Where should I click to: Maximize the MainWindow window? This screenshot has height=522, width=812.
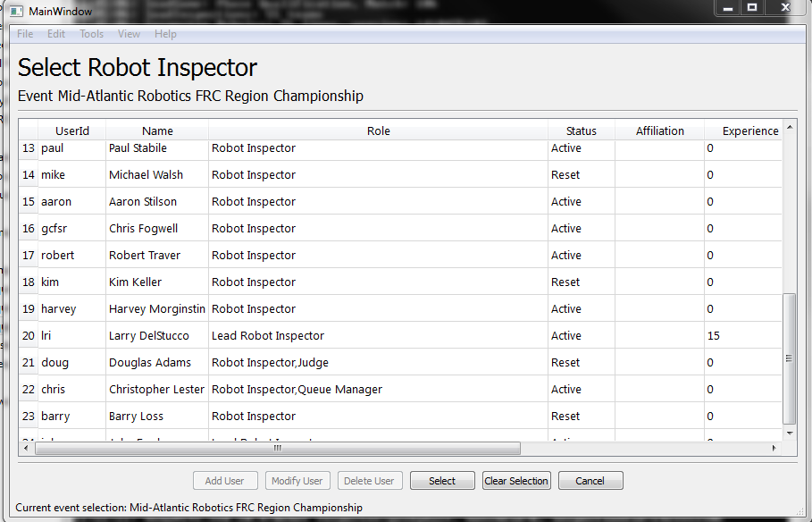752,7
